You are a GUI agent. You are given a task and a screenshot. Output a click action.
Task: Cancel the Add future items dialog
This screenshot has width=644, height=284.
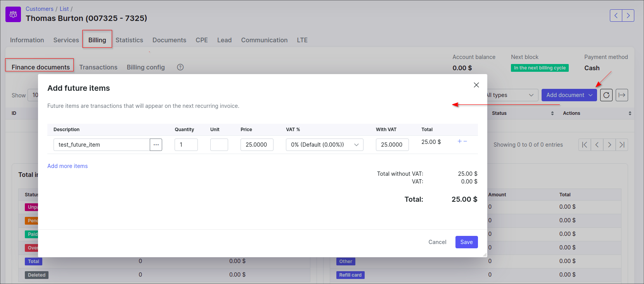point(437,242)
